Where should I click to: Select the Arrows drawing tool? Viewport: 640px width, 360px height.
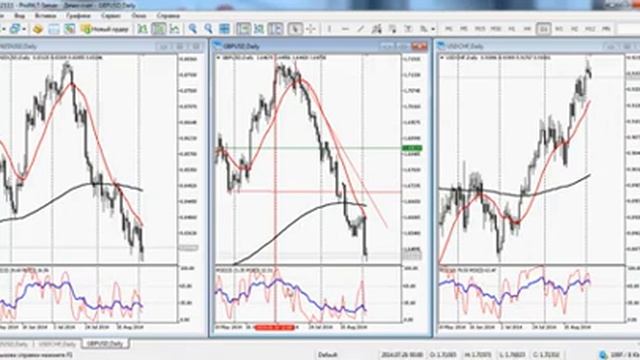point(424,29)
